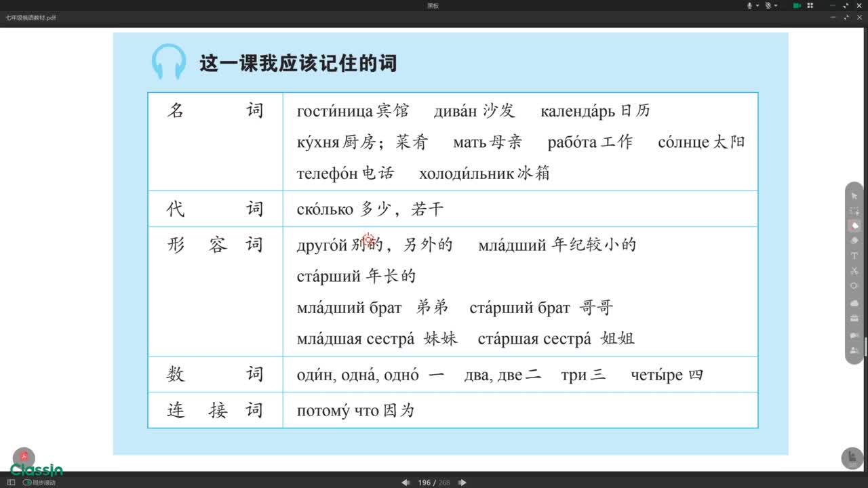868x488 pixels.
Task: Click the word холоди́льник 冰箱
Action: pyautogui.click(x=484, y=173)
